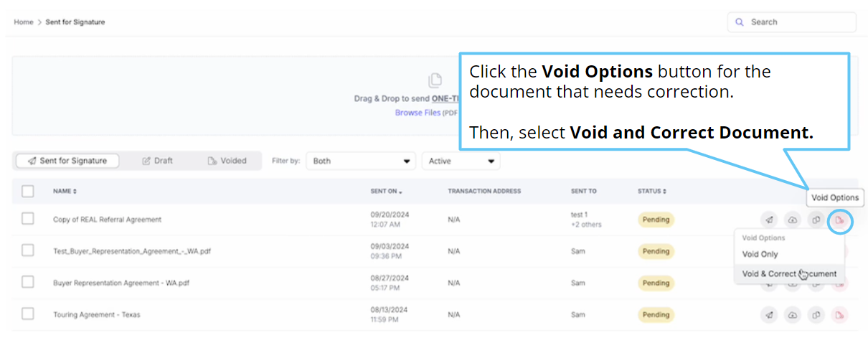The height and width of the screenshot is (343, 868).
Task: Select Void Only from Void Options menu
Action: 760,254
